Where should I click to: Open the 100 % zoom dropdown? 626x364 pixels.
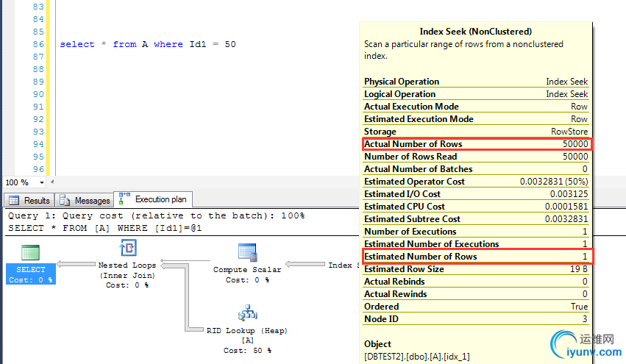(41, 182)
